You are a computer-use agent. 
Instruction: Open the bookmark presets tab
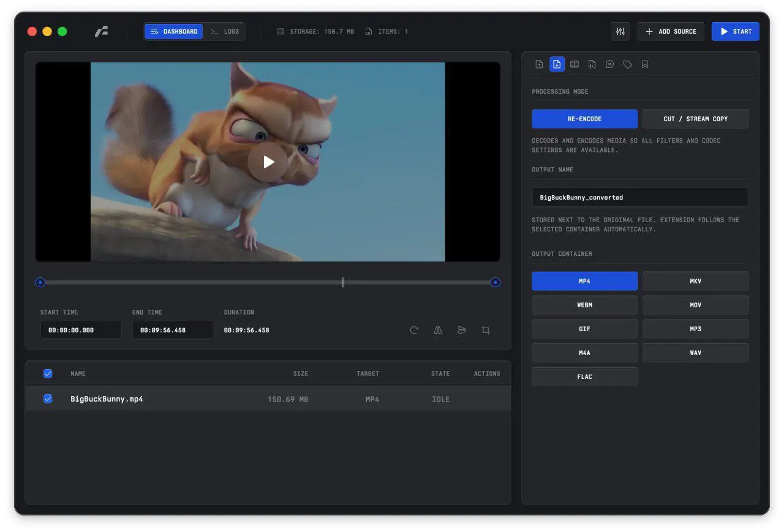click(645, 64)
